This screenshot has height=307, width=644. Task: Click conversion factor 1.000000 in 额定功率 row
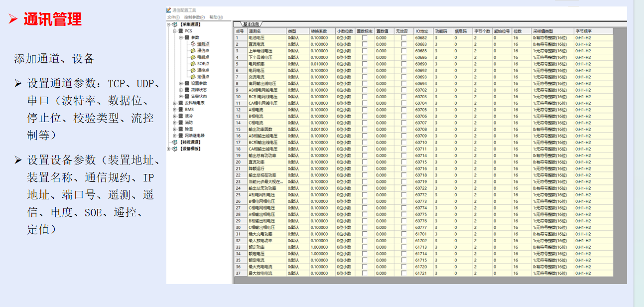tap(322, 247)
